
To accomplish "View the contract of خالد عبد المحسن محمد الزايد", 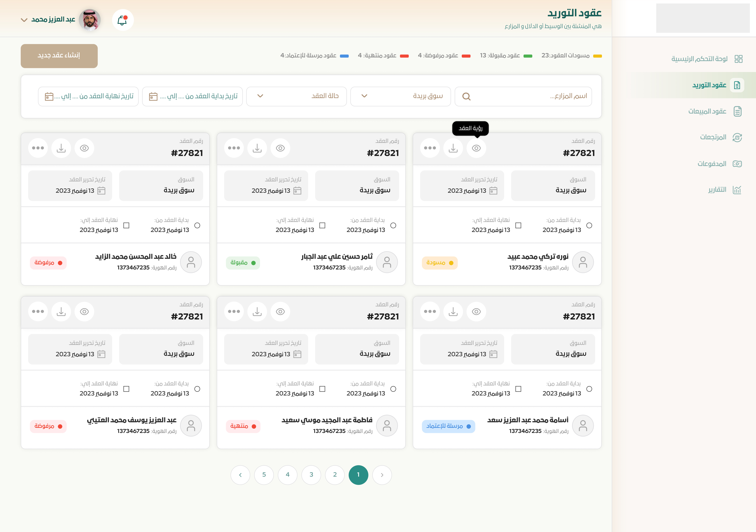I will tap(84, 148).
